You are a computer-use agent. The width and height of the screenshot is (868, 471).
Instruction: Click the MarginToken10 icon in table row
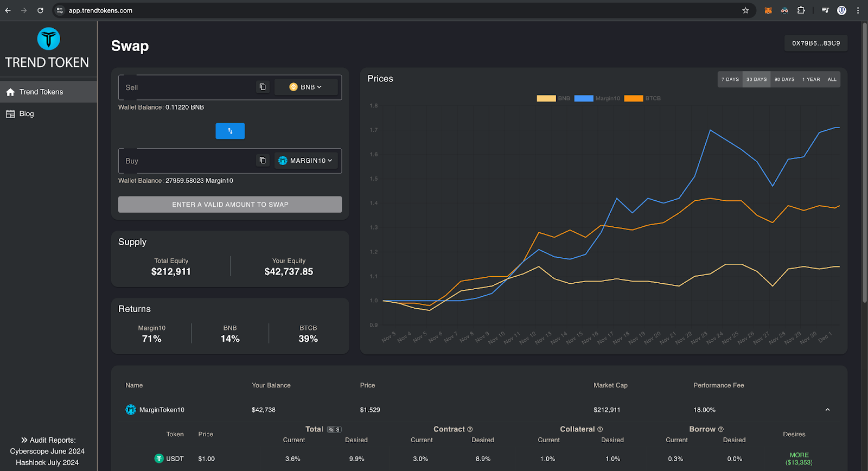pos(131,410)
